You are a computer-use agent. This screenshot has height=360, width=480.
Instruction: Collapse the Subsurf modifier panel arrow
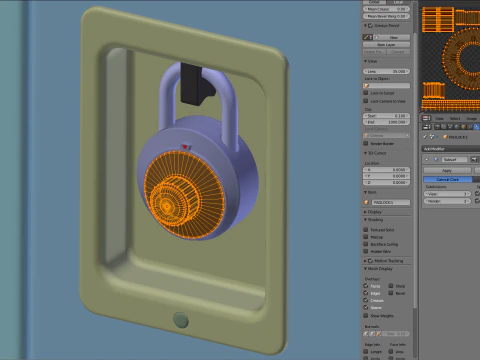(x=426, y=160)
